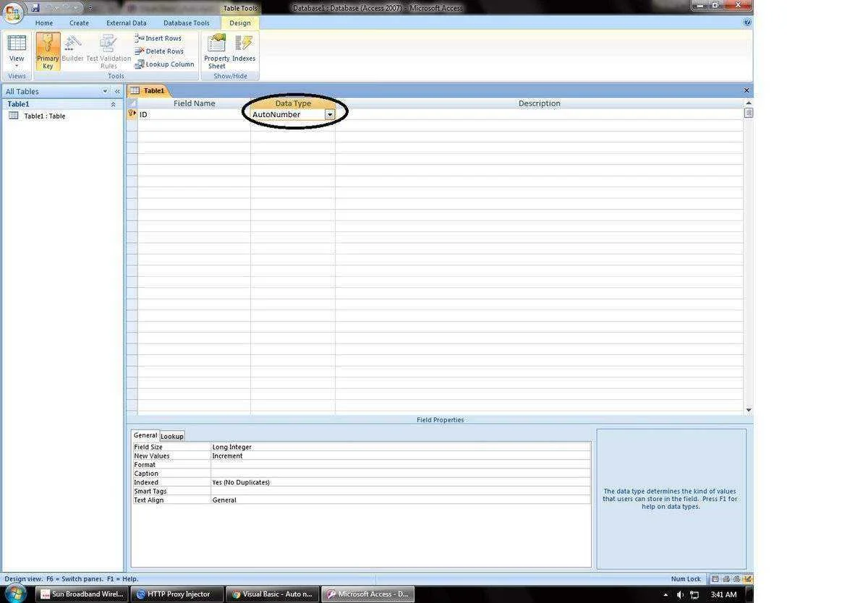Activate the Design ribbon tab
Screen dimensions: 868x603
[240, 22]
